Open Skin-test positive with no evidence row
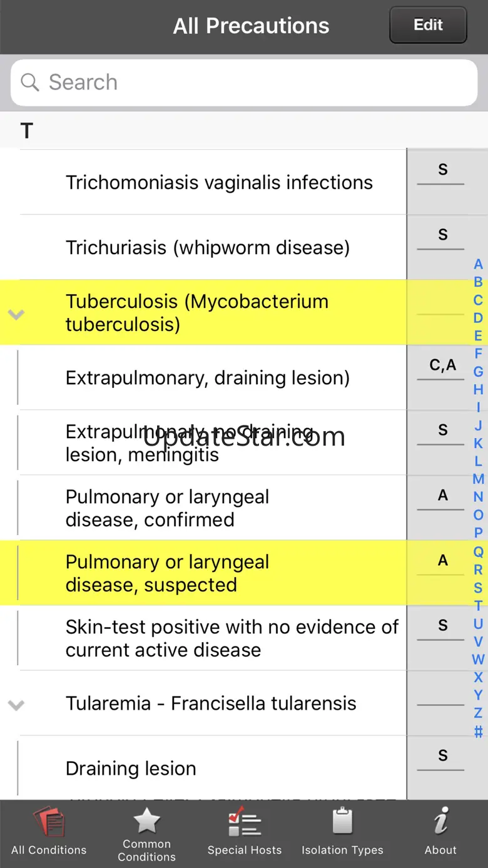488x868 pixels. [231, 638]
